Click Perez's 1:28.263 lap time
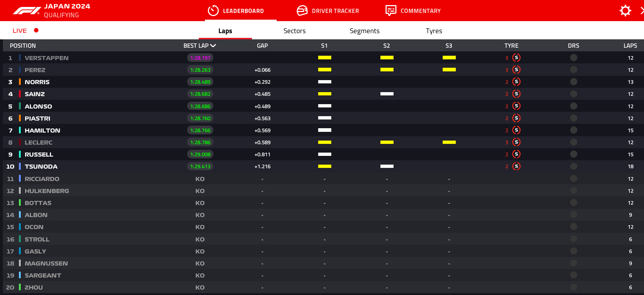Screen dimensions: 644x295 [200, 70]
